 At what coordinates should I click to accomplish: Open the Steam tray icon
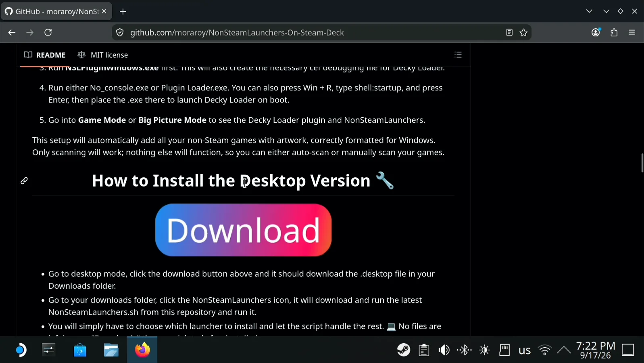click(404, 350)
